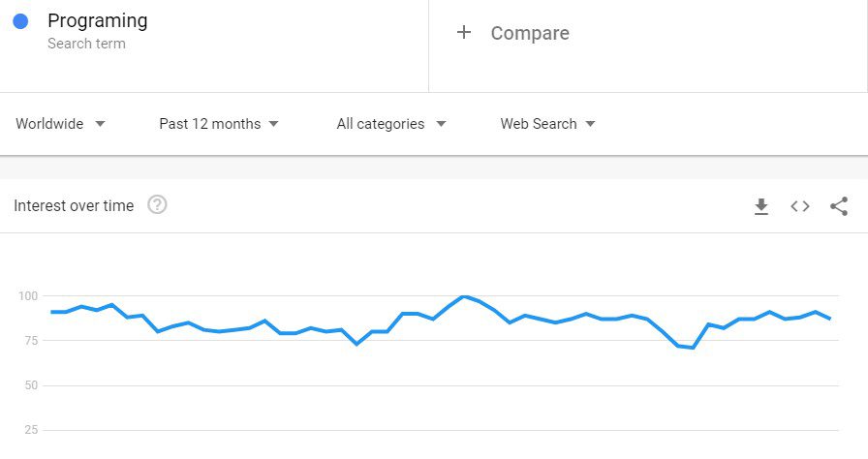Click the plus icon beside Compare
The width and height of the screenshot is (868, 459).
(x=464, y=33)
